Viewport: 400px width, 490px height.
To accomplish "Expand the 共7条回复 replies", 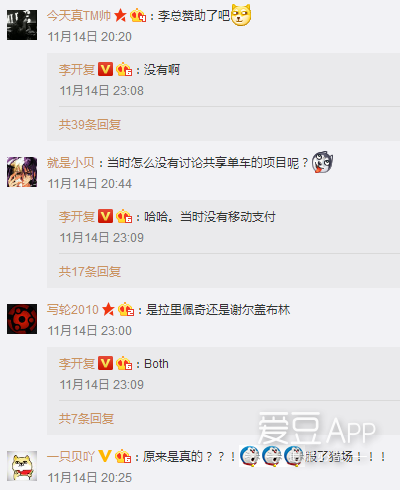I will 86,419.
